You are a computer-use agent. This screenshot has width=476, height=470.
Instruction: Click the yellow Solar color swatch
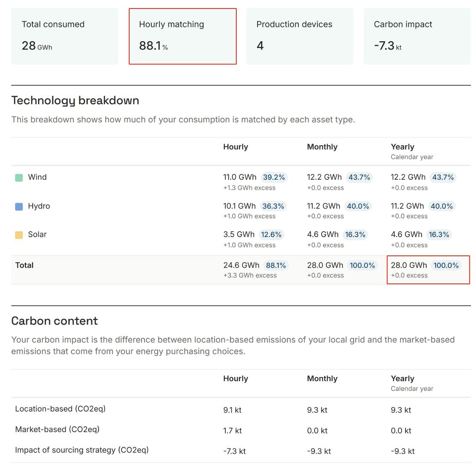pos(19,235)
